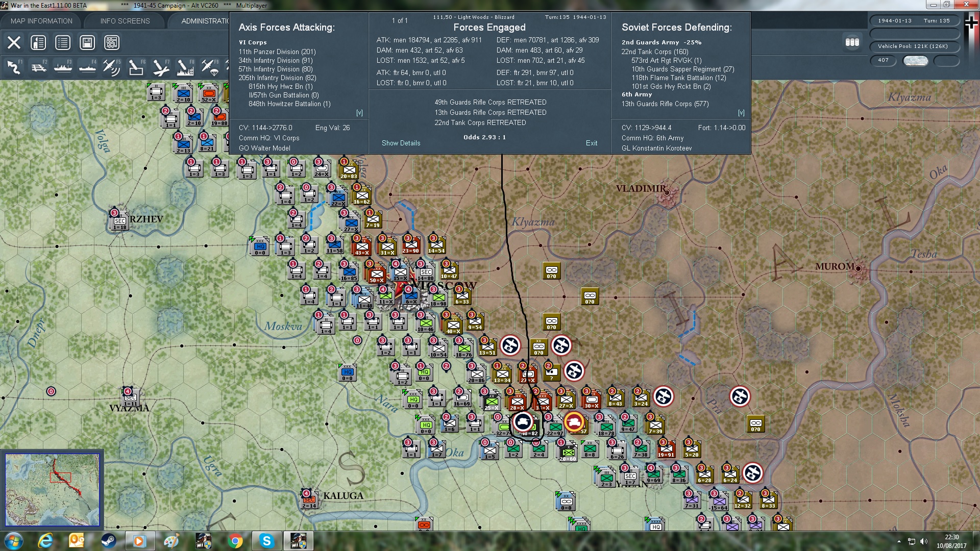Enable F9 air transport parachute mode
The height and width of the screenshot is (551, 980).
pyautogui.click(x=210, y=67)
